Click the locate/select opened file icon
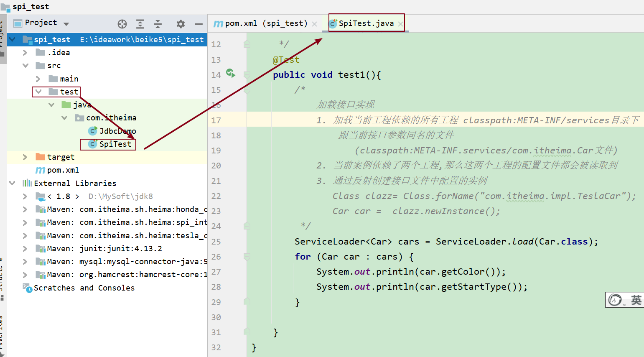 (122, 24)
